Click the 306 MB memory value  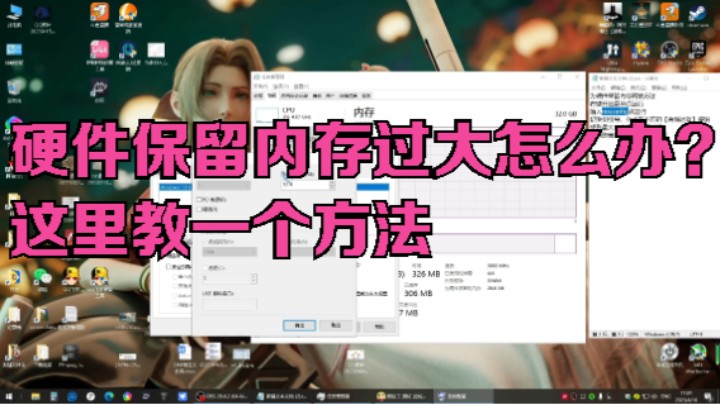[x=418, y=293]
